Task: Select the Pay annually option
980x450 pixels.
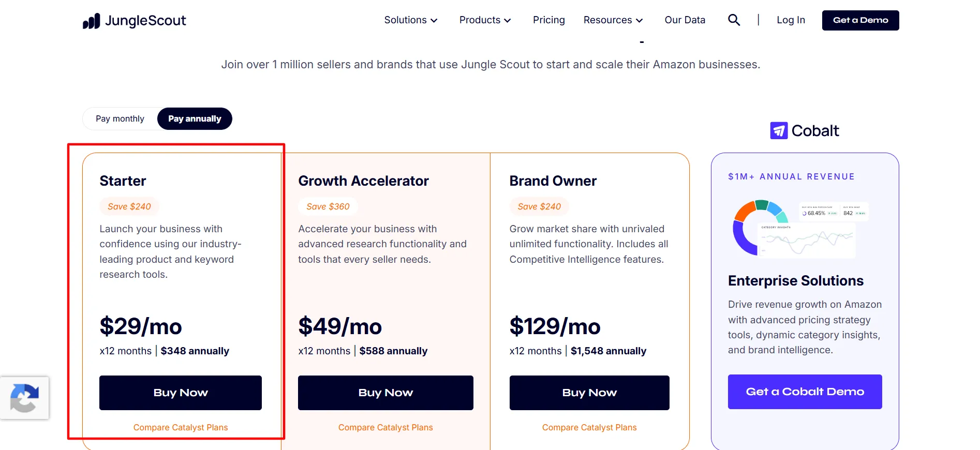Action: (195, 119)
